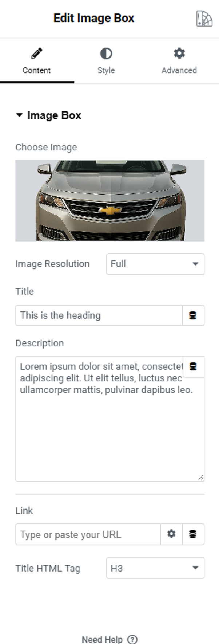
Task: Open link options gear icon
Action: click(x=171, y=534)
